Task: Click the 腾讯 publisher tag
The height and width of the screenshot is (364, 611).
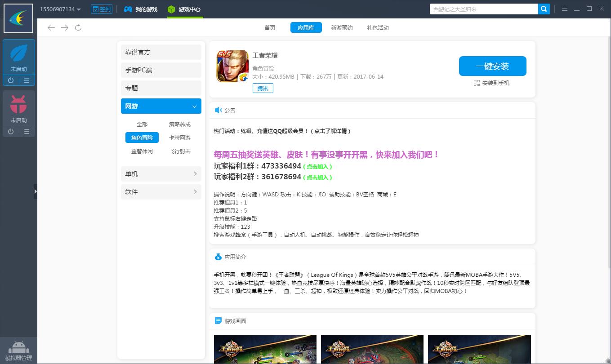Action: (x=263, y=89)
